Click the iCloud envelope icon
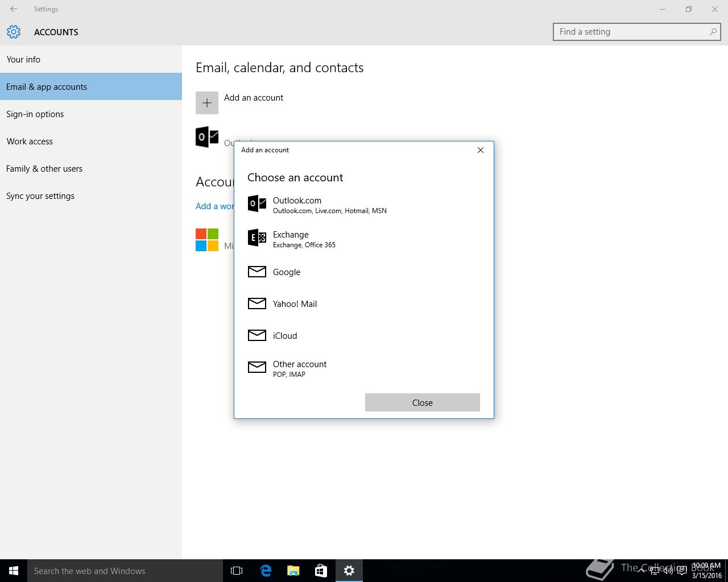 (257, 335)
